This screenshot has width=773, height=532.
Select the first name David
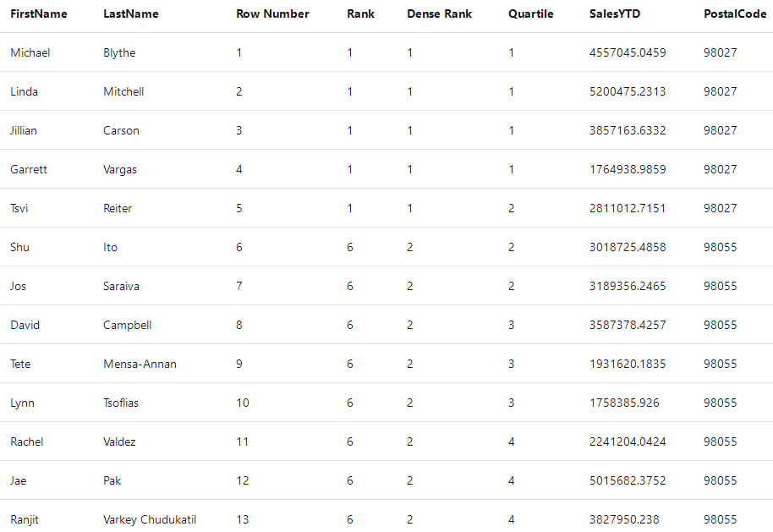tap(25, 326)
